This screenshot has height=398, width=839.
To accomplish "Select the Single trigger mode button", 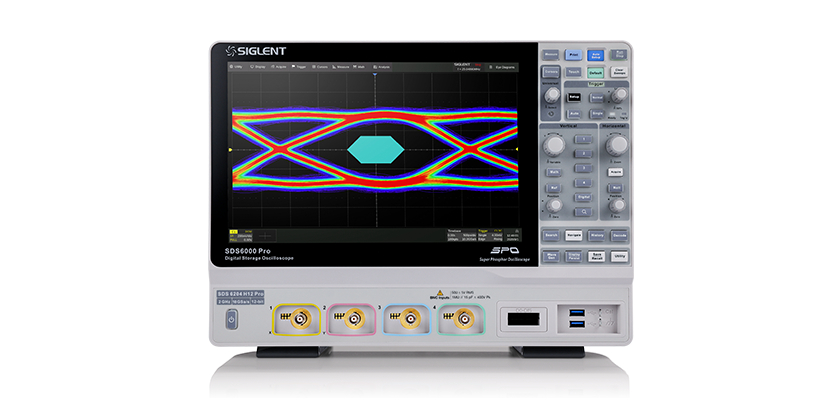I will tap(597, 114).
